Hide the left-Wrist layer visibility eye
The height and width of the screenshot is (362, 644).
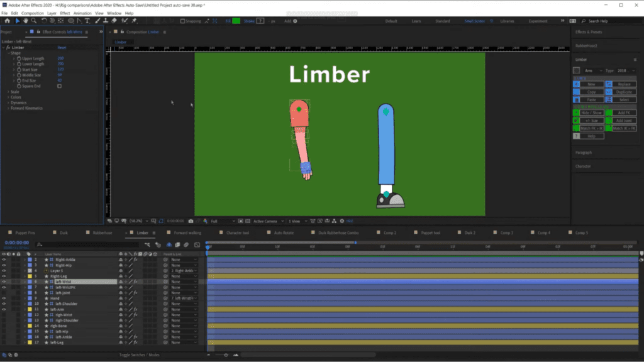point(4,282)
